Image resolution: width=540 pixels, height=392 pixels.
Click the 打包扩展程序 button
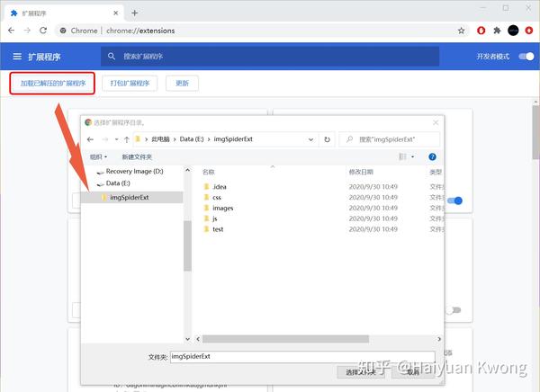click(130, 83)
